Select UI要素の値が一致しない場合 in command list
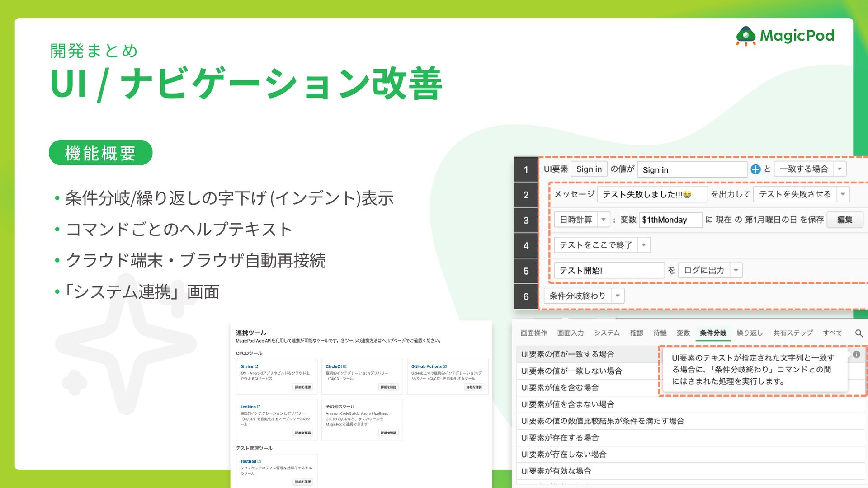The height and width of the screenshot is (488, 868). pyautogui.click(x=587, y=371)
